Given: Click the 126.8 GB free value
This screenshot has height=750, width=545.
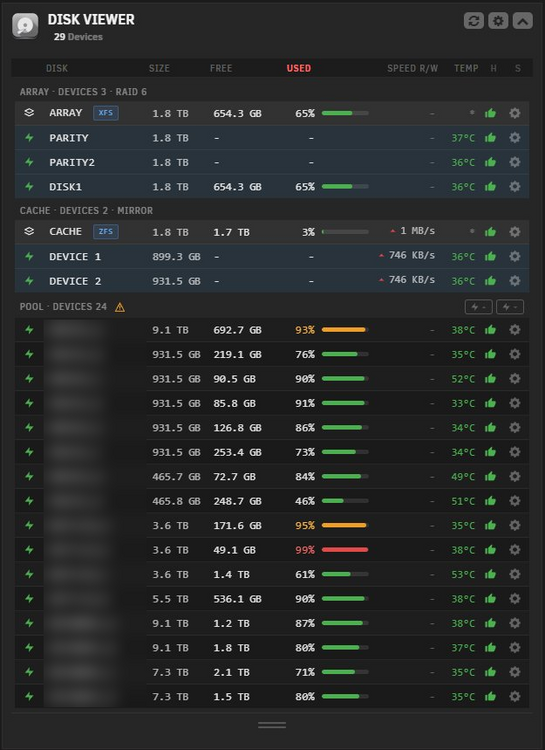Looking at the screenshot, I should (x=237, y=428).
